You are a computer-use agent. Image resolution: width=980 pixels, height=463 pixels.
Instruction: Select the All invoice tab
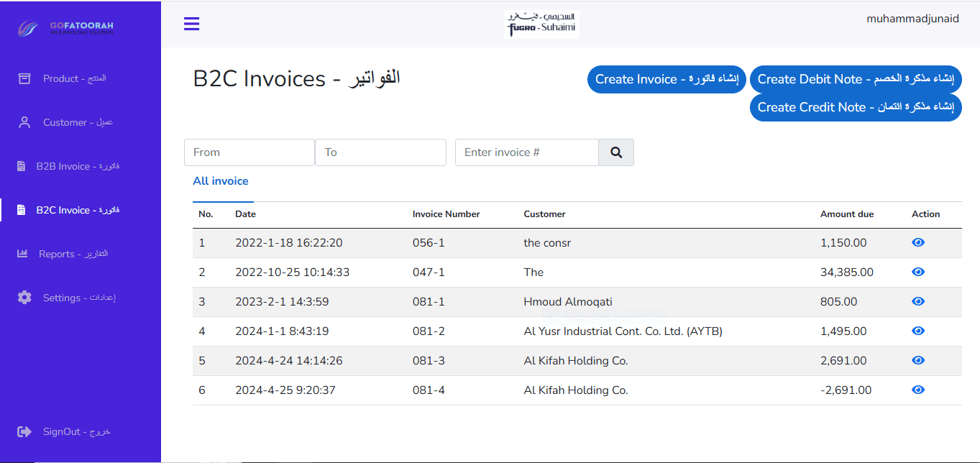pyautogui.click(x=221, y=181)
